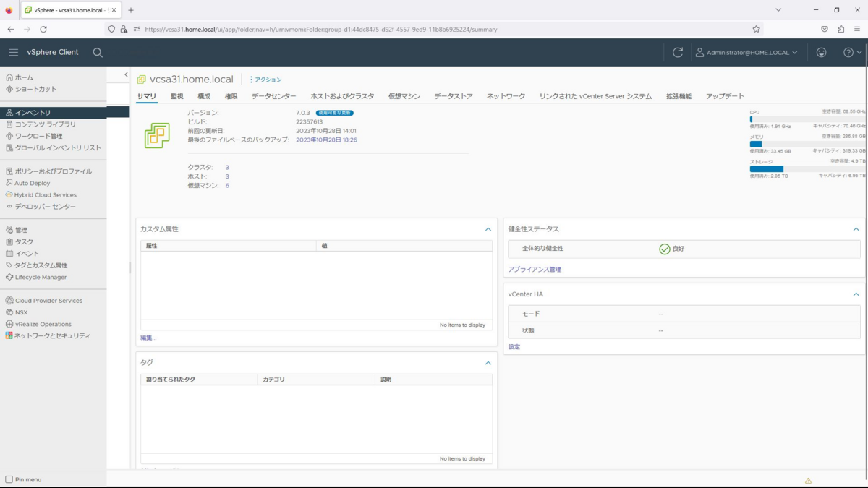Bookmark this page with the star icon
868x488 pixels.
756,30
